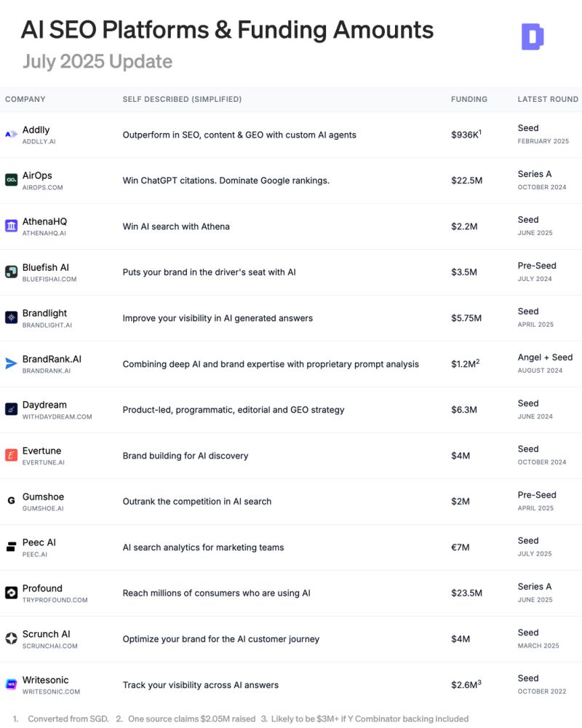
Task: Click the Daydream logo icon
Action: pyautogui.click(x=11, y=409)
